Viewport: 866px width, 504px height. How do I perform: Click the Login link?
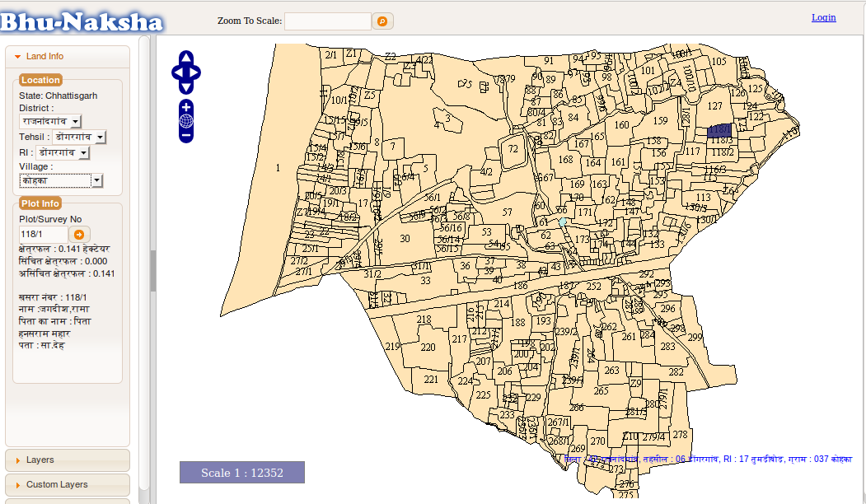823,17
